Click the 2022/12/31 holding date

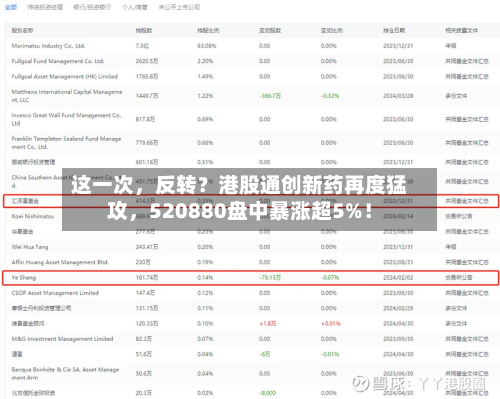pyautogui.click(x=398, y=201)
